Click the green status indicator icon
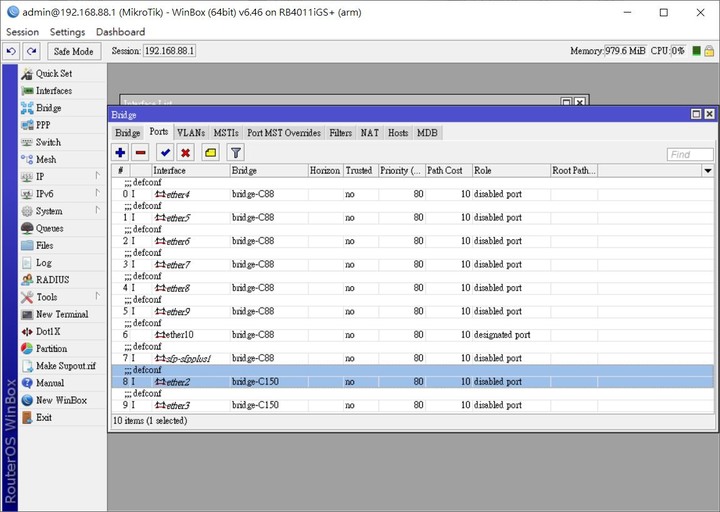 point(697,51)
